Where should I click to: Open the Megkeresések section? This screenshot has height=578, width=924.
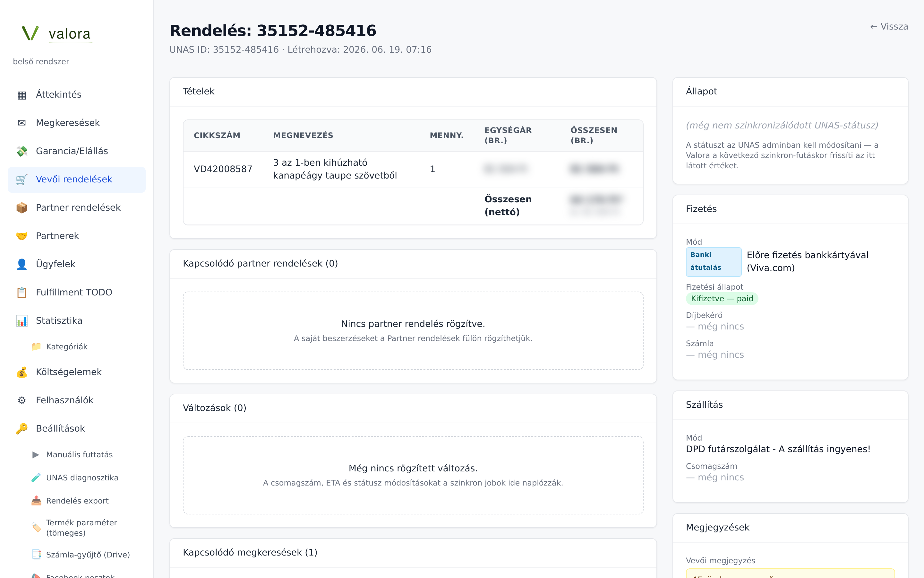[x=76, y=123]
